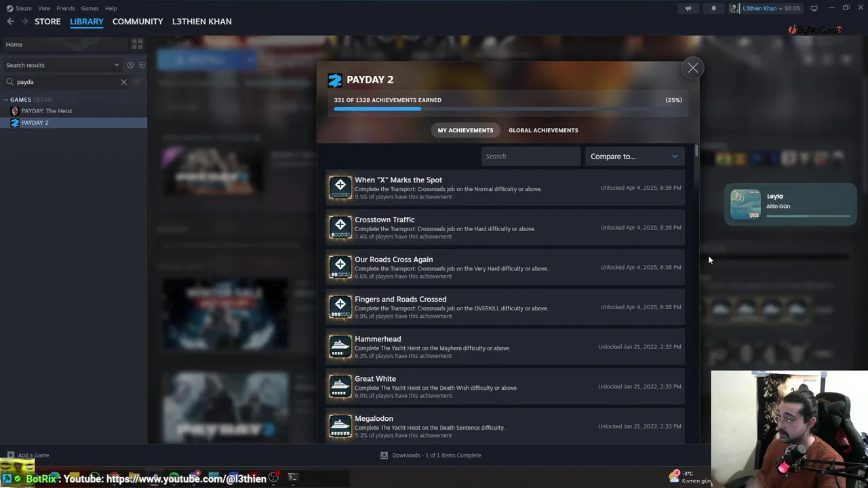Screen dimensions: 868x488
Task: Click the library search field containing payda
Action: (66, 82)
